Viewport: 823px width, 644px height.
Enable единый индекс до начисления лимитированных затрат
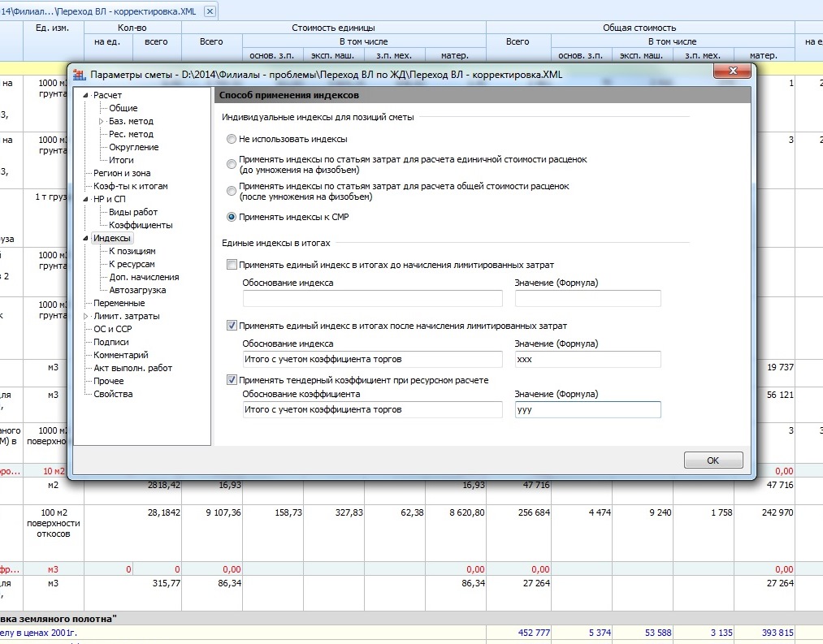click(x=232, y=265)
